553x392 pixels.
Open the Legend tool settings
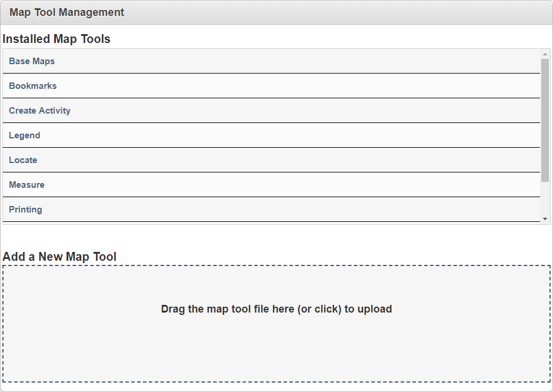[x=24, y=135]
